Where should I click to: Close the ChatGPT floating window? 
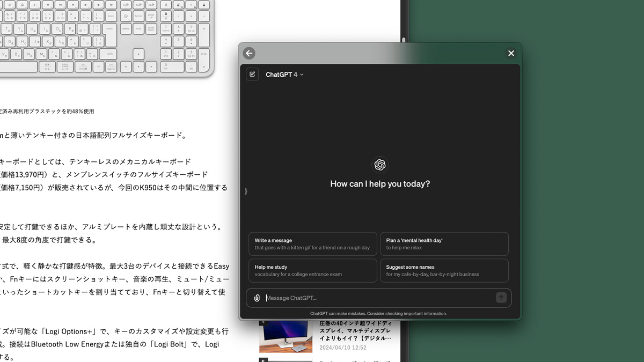[511, 53]
